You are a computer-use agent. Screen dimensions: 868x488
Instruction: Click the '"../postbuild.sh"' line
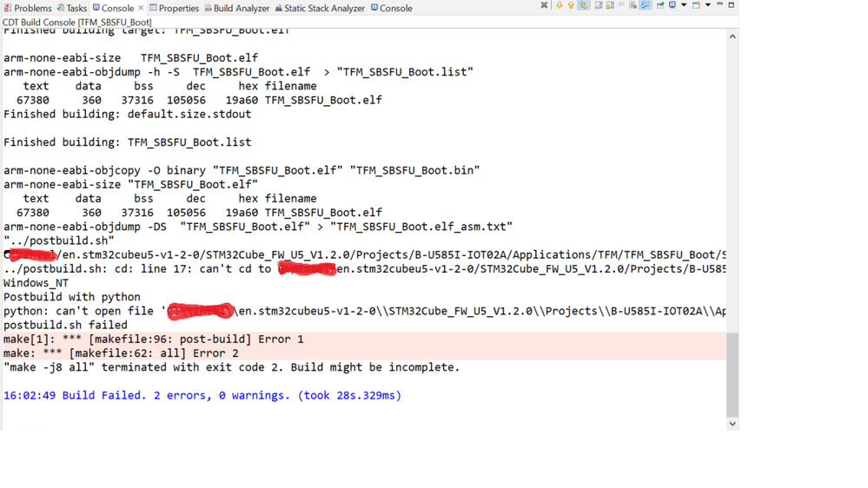coord(59,241)
